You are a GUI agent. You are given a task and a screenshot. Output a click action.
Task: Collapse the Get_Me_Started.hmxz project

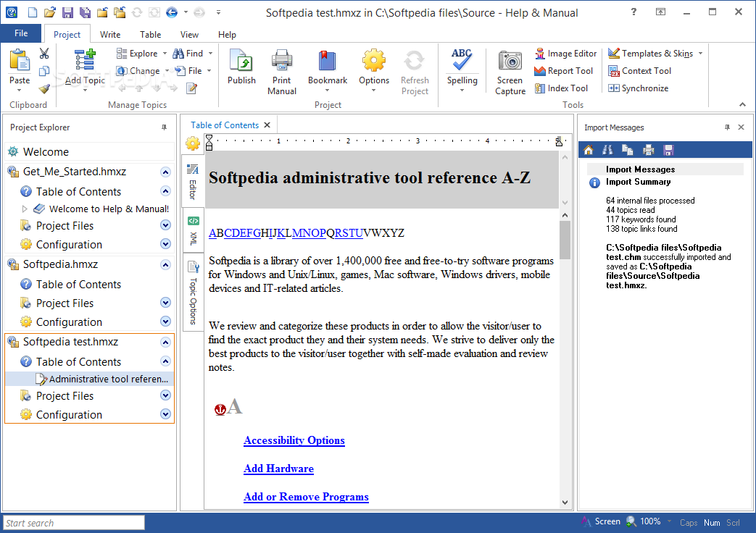point(165,172)
